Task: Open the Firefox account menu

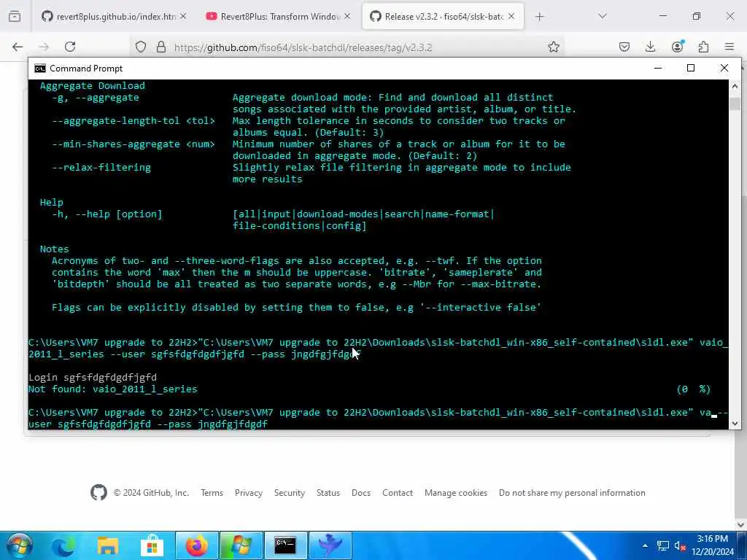Action: pos(678,47)
